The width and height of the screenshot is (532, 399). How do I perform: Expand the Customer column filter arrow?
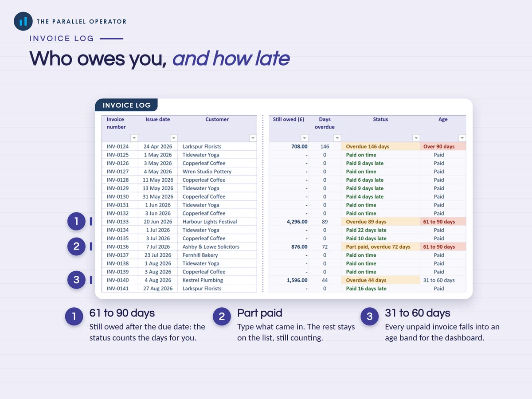(x=253, y=138)
